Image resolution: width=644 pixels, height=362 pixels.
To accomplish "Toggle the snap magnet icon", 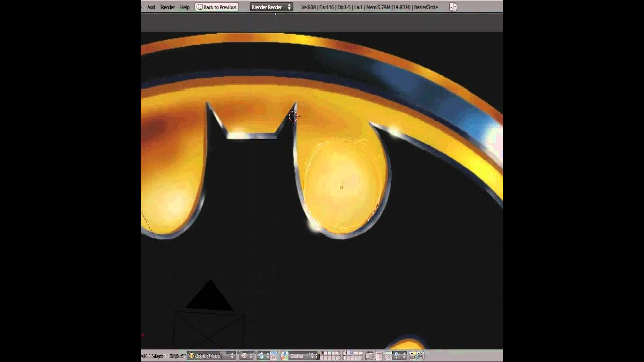I will pyautogui.click(x=389, y=356).
